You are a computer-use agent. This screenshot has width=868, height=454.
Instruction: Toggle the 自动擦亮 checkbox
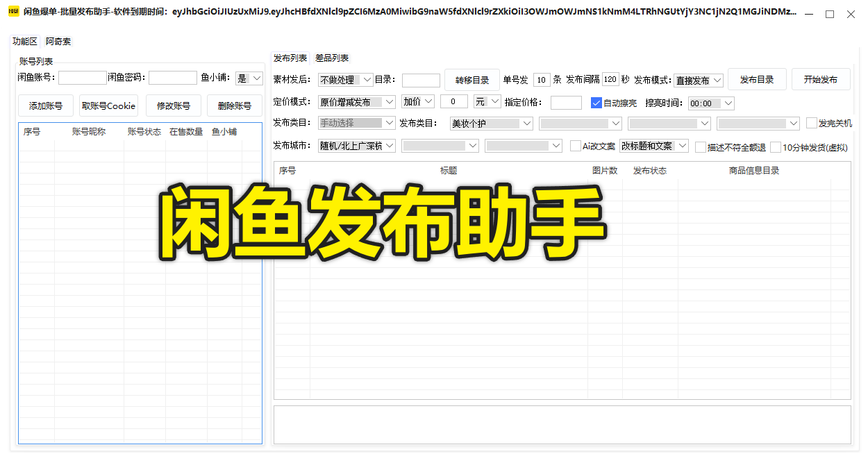point(596,103)
